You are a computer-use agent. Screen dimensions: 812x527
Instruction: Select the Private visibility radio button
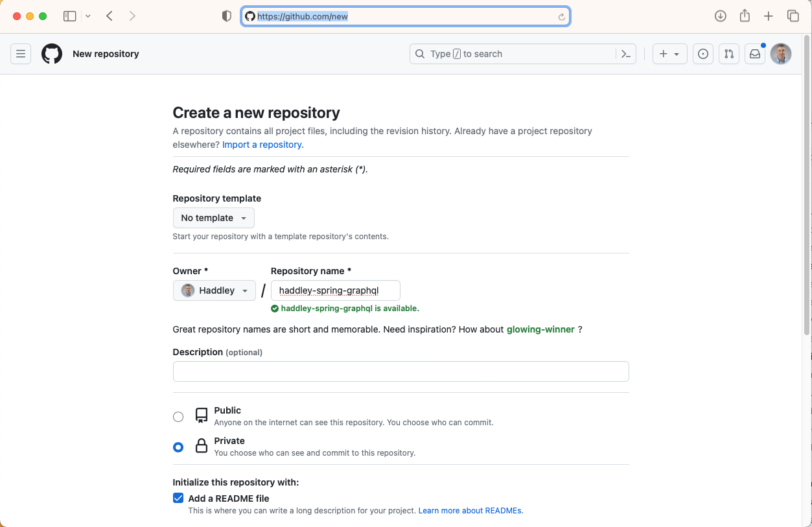(178, 447)
